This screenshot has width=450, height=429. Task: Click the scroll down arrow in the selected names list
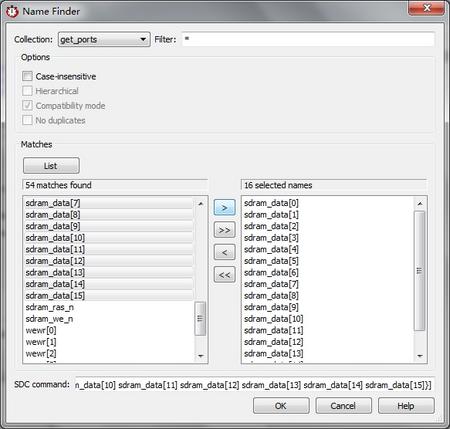(x=420, y=356)
